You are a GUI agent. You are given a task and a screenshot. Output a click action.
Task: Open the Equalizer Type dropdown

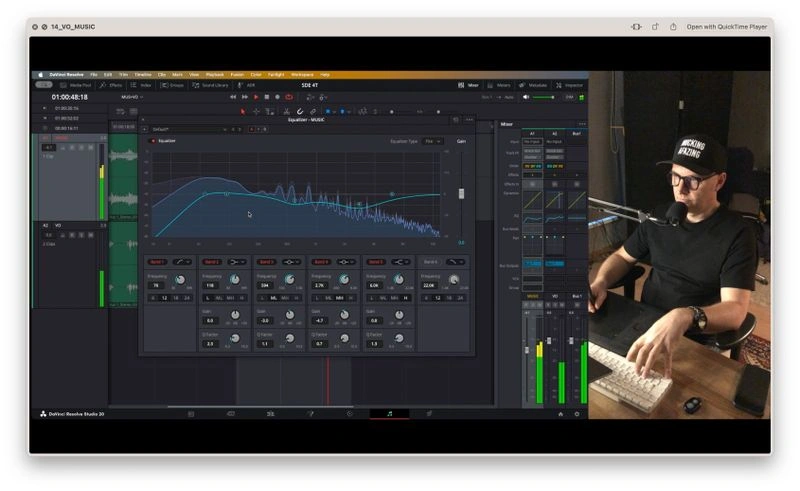tap(433, 141)
